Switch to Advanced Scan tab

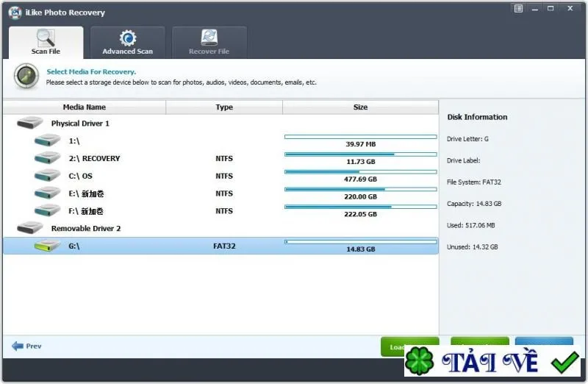point(127,43)
